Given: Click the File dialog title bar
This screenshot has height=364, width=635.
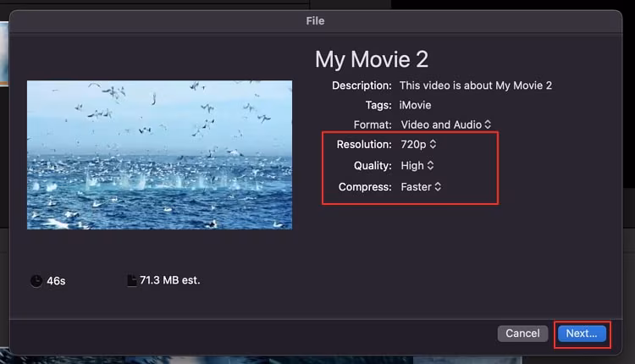Looking at the screenshot, I should (315, 20).
